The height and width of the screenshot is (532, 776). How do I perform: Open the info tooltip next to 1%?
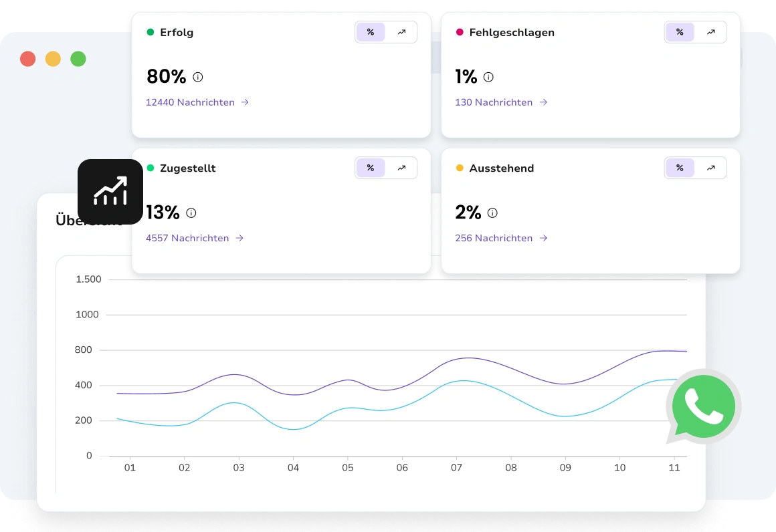tap(488, 77)
